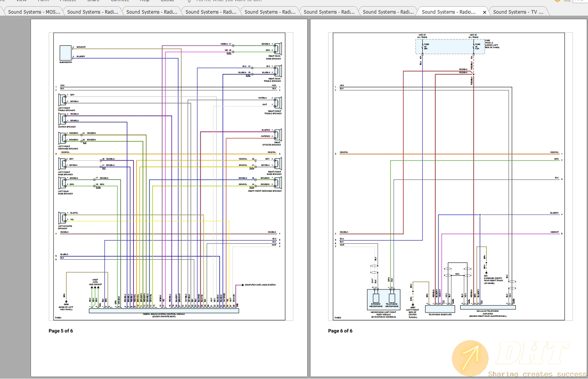Viewport: 588px width, 379px height.
Task: Click the right front treble speaker symbol
Action: click(x=278, y=103)
